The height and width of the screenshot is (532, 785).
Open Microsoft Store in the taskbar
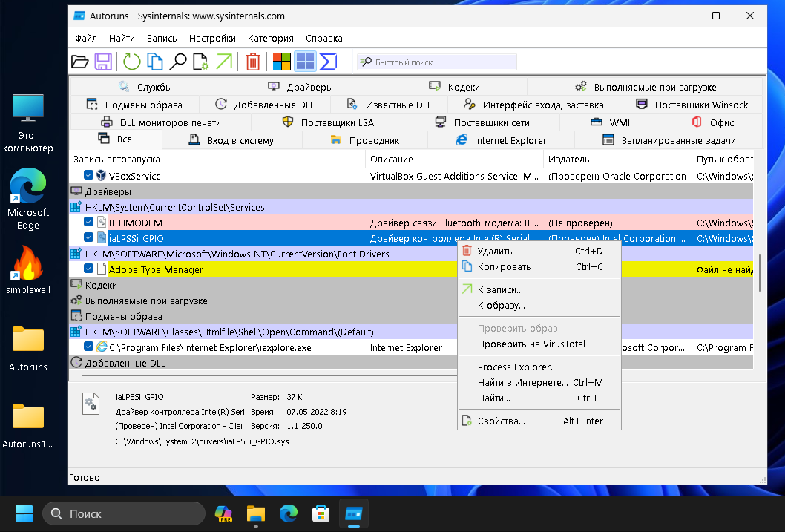pos(321,513)
